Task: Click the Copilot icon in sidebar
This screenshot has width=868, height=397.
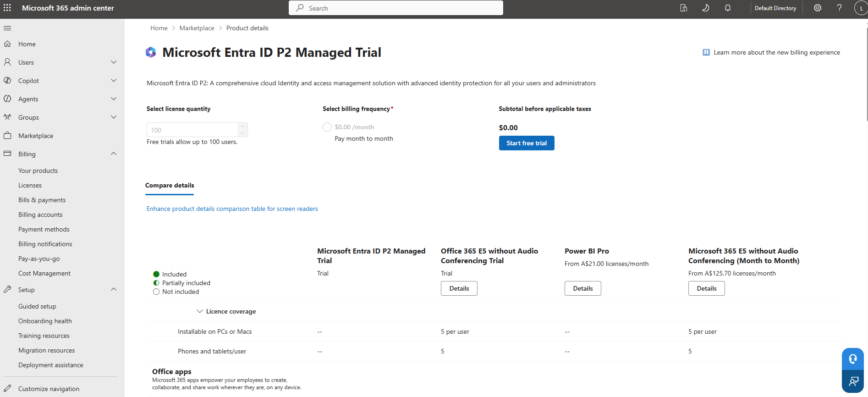Action: 7,80
